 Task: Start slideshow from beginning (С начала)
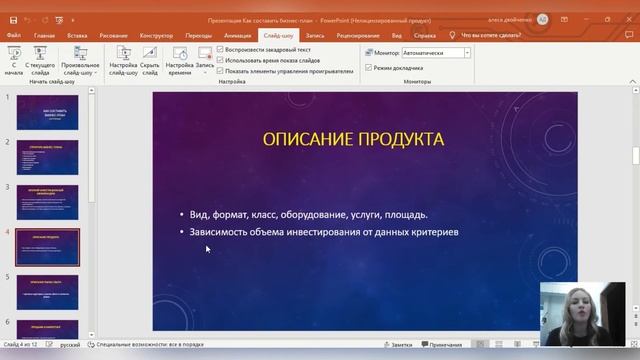point(14,60)
